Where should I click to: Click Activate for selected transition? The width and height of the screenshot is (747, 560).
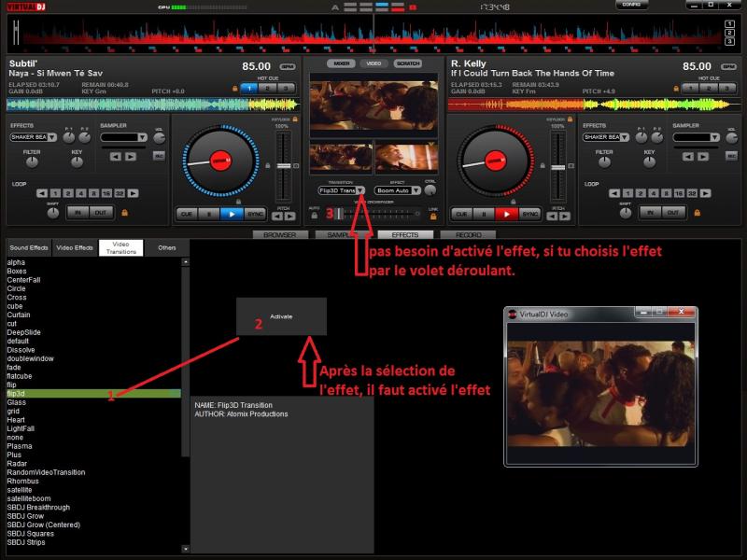(x=281, y=316)
